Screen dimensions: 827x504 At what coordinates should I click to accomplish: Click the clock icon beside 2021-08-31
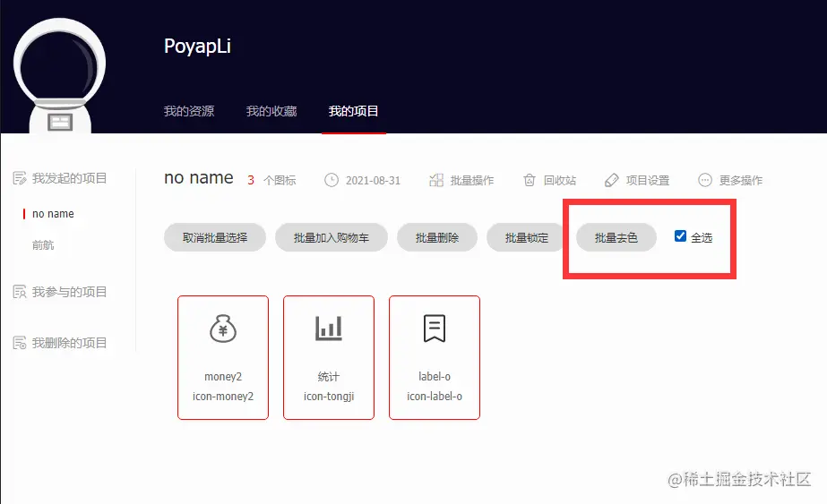(x=332, y=180)
